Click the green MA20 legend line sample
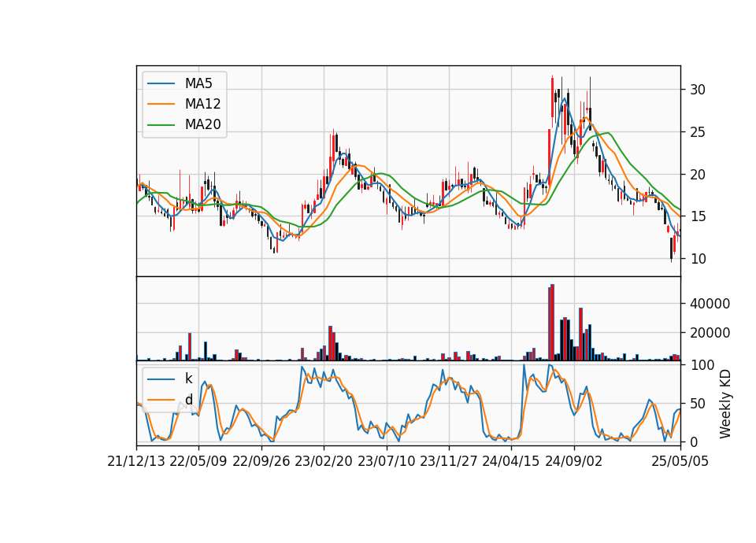Viewport: 756px width, 543px height. 161,125
